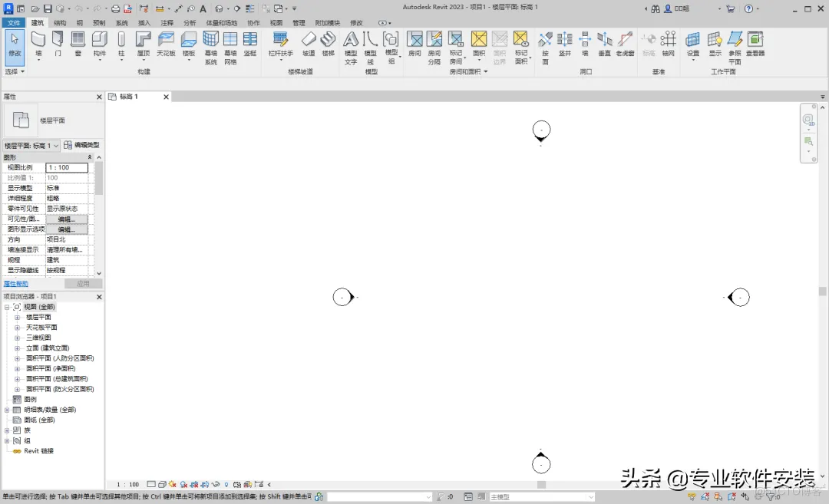Click 编辑 button for 图形显示选项
Viewport: 829px width, 504px height.
pos(67,230)
